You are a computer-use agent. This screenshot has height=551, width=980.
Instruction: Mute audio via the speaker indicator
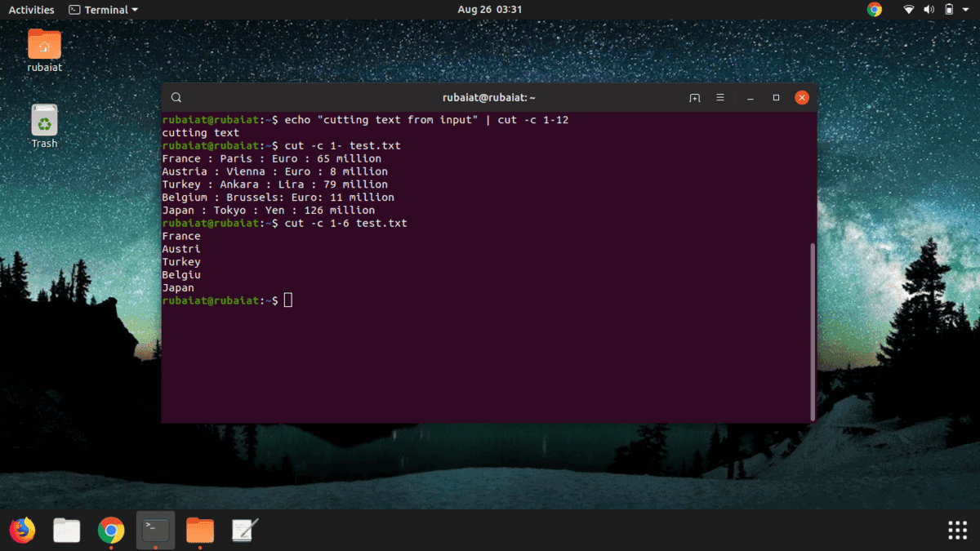pyautogui.click(x=928, y=9)
